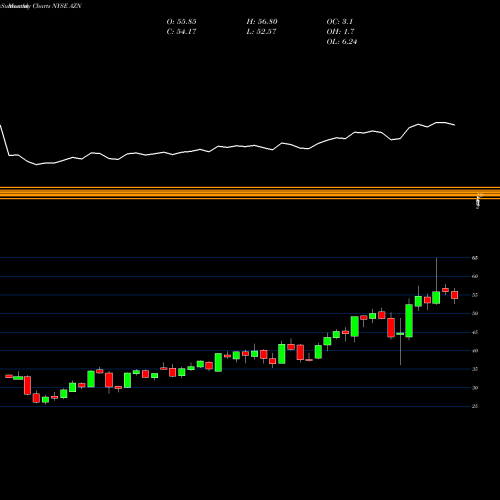This screenshot has height=500, width=500.
Task: Click the green candle with wick reaching 65
Action: pos(436,297)
